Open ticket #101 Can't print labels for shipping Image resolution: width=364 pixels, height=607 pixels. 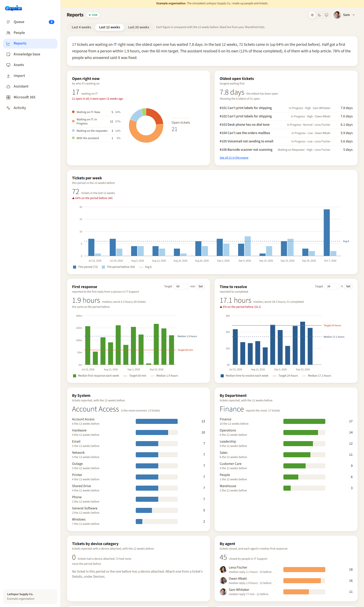[x=286, y=108]
